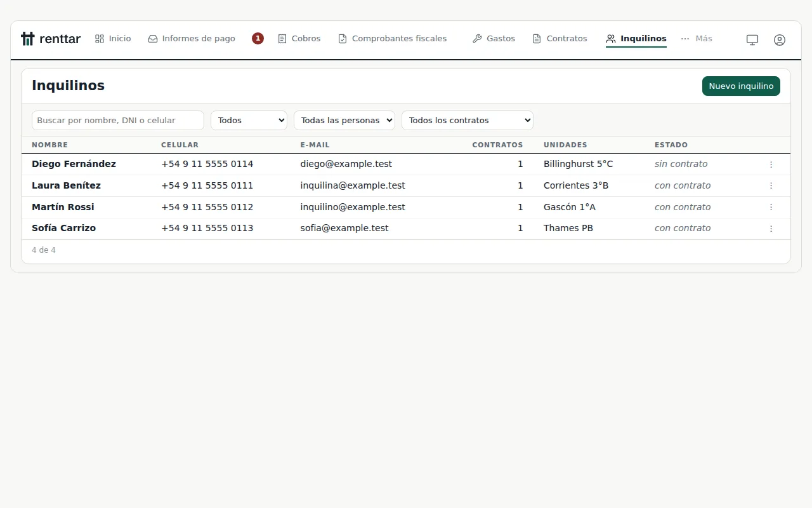Open tenant Diego Fernández name link
Screen dimensions: 812x508
point(74,164)
